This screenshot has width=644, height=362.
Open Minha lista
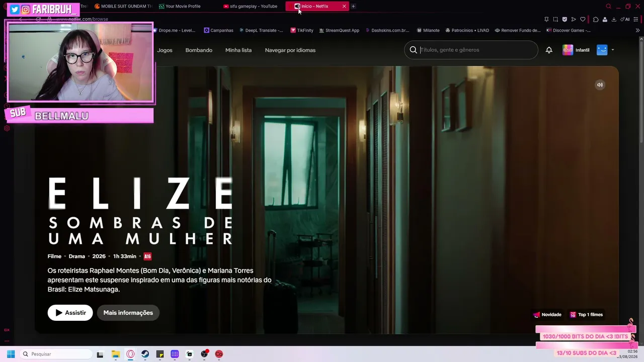tap(238, 50)
